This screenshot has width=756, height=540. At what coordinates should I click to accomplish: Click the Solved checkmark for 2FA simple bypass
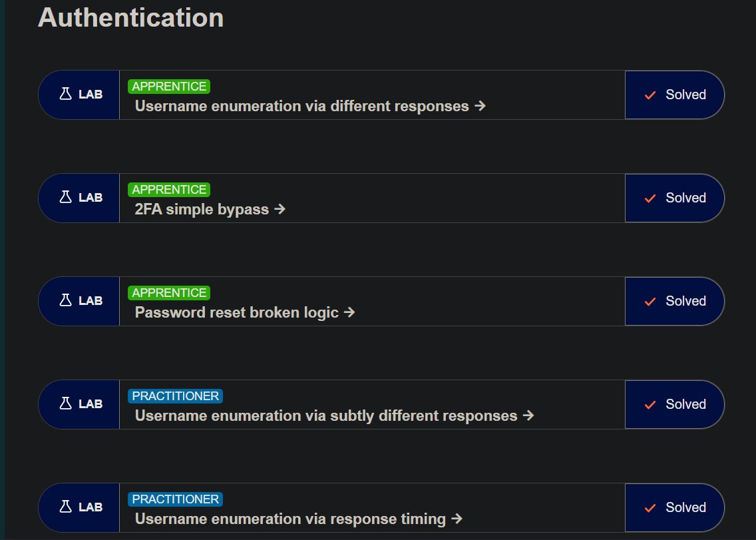650,198
